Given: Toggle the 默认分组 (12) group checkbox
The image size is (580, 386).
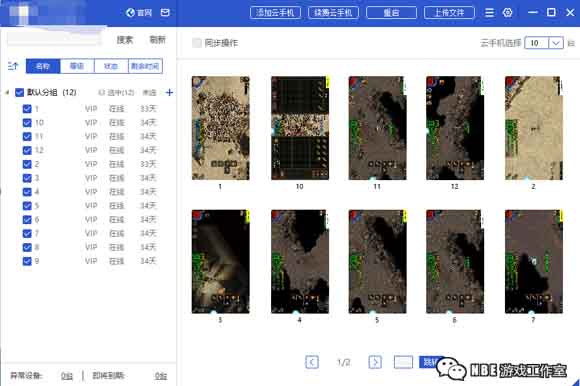Looking at the screenshot, I should click(x=19, y=92).
